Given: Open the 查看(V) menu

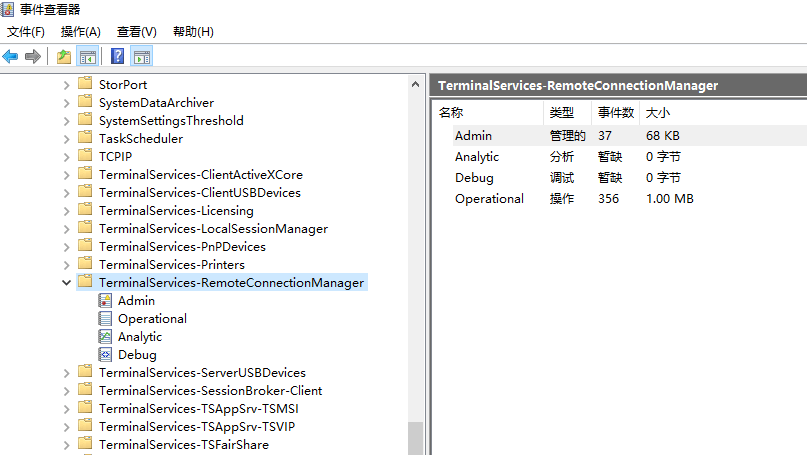Looking at the screenshot, I should tap(136, 32).
